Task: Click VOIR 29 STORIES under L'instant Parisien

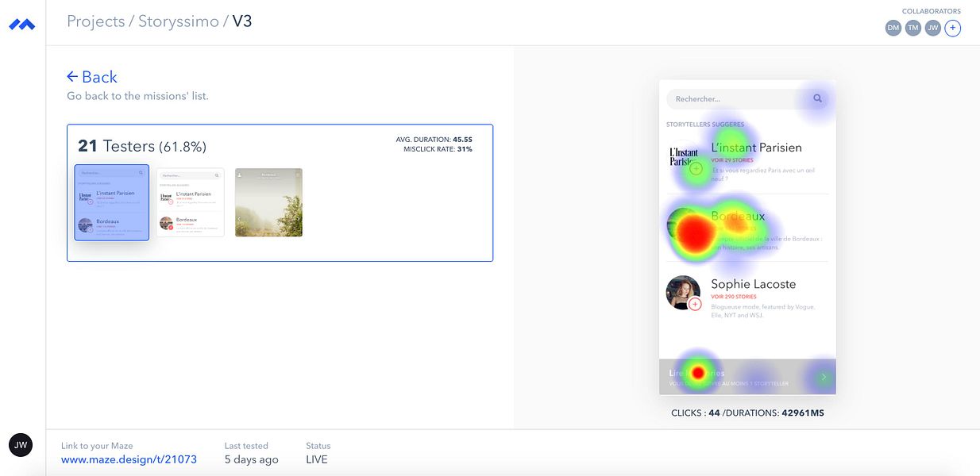Action: coord(732,160)
